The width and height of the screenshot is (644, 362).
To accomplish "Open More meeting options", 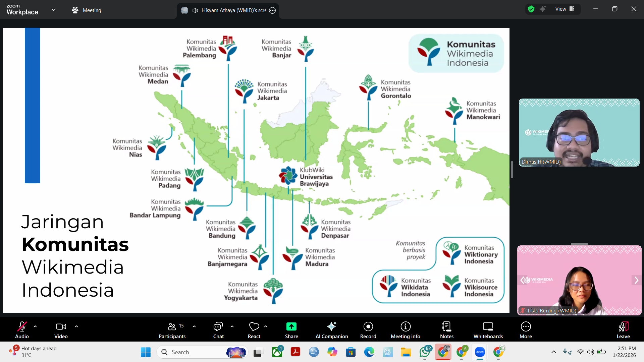I will pos(526,329).
